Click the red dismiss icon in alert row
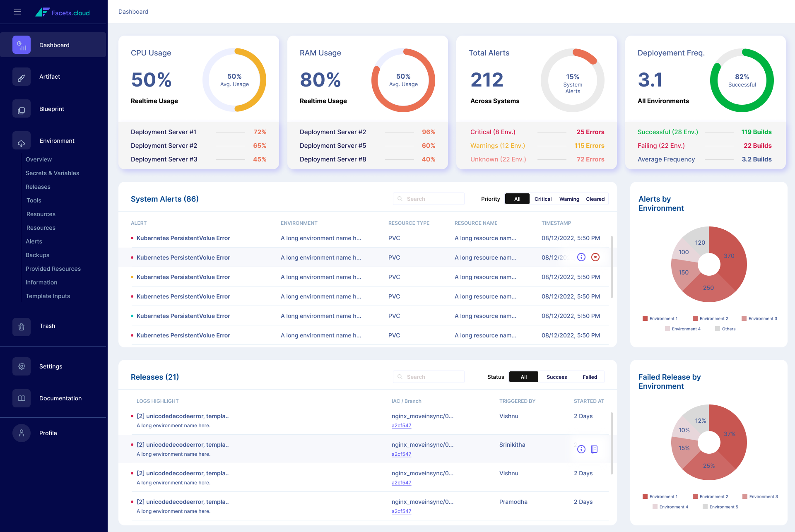Image resolution: width=795 pixels, height=532 pixels. [595, 257]
